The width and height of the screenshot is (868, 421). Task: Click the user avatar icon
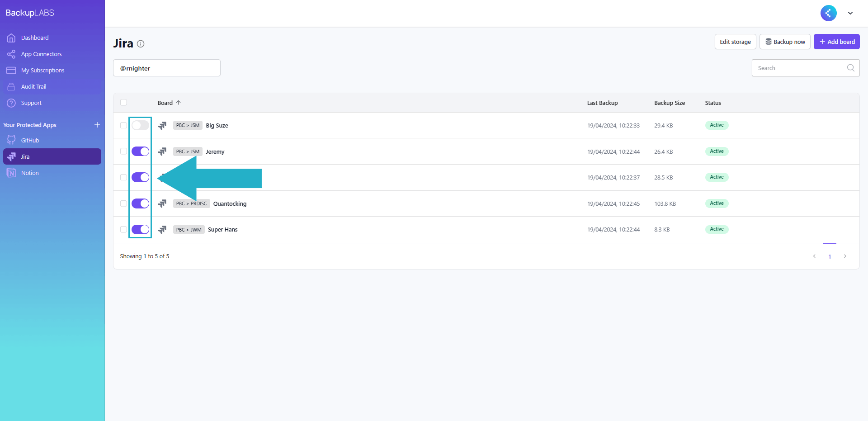tap(829, 13)
